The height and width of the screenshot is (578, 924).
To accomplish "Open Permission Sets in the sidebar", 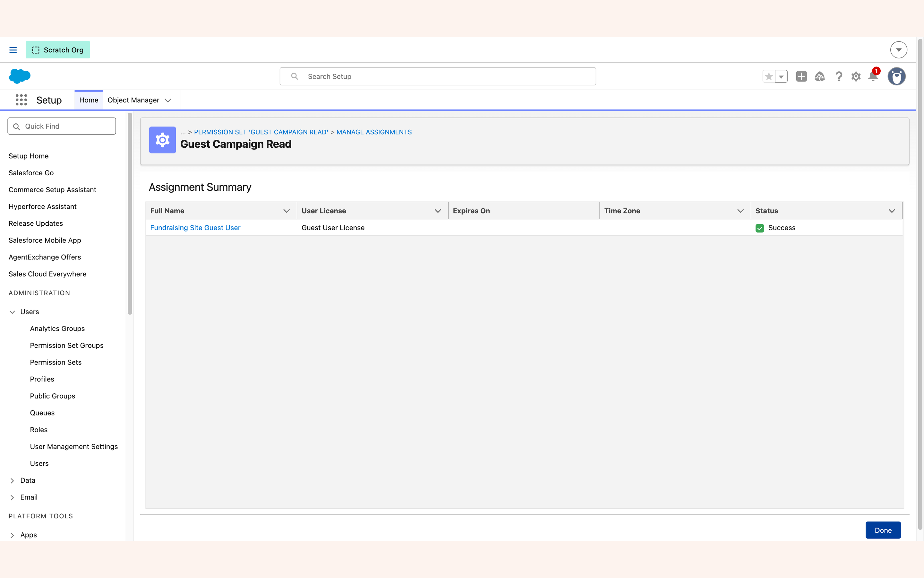I will coord(56,362).
